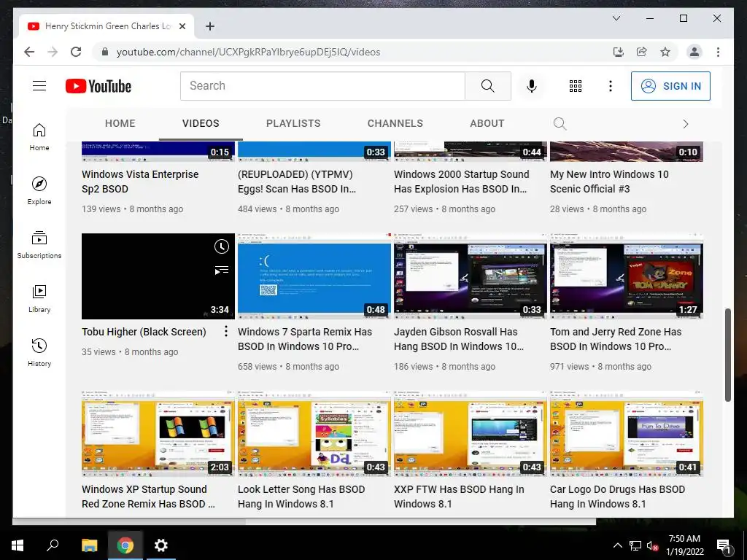The image size is (747, 560).
Task: Go to the YouTube logo homepage
Action: (x=98, y=86)
